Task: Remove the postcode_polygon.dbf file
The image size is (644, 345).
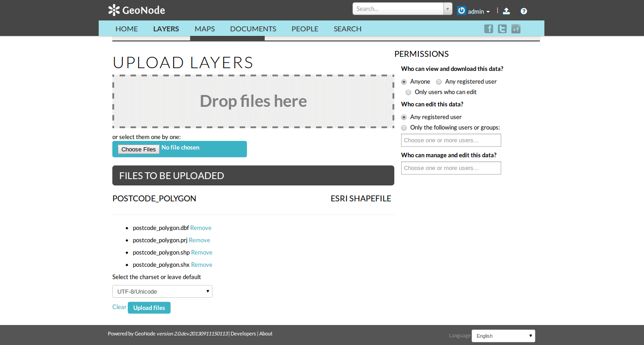Action: (201, 228)
